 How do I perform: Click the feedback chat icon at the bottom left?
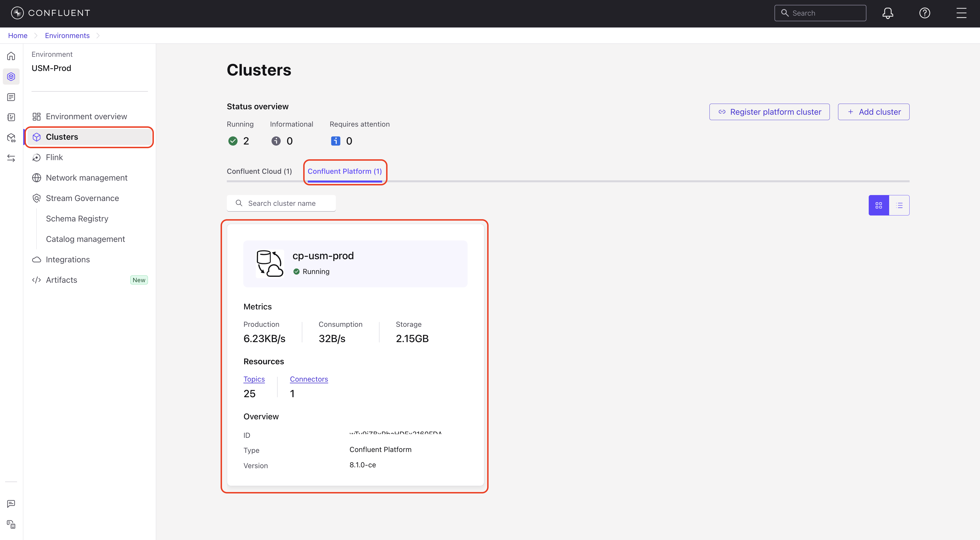coord(11,504)
